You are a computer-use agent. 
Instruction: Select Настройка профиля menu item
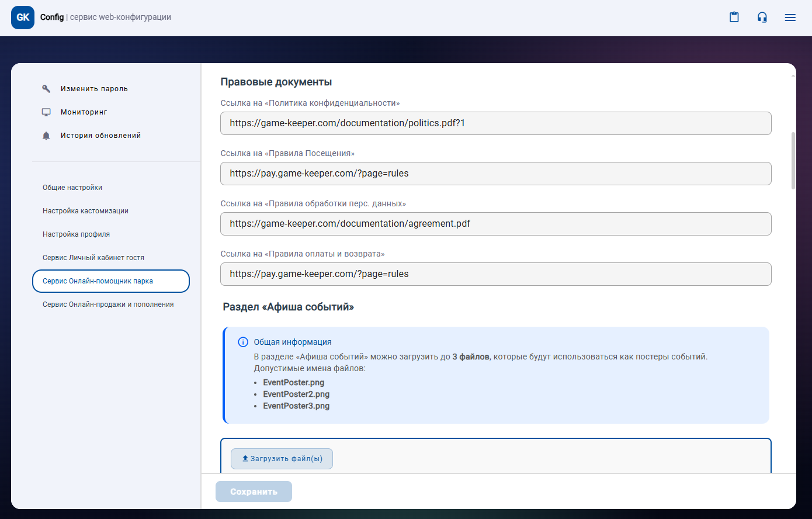[x=76, y=234]
